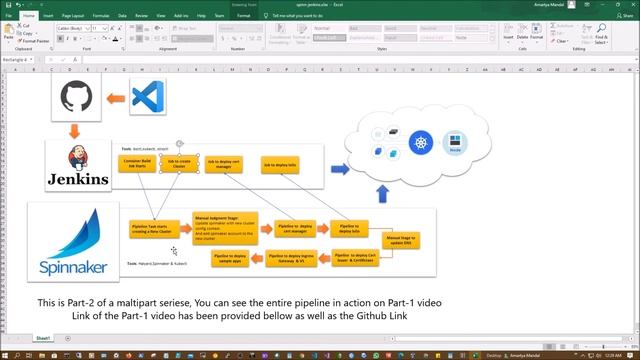This screenshot has height=360, width=640.
Task: Activate the Format Painter tool
Action: tap(33, 41)
